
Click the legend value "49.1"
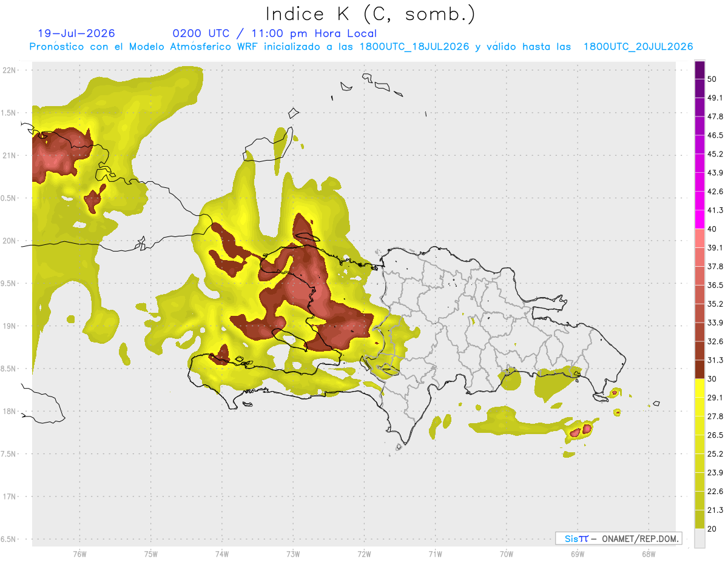[715, 98]
